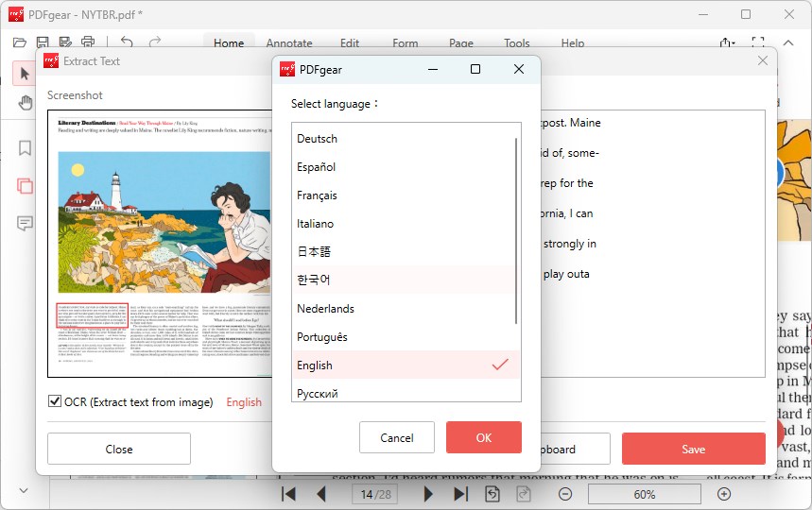Open the Edit ribbon tab
The height and width of the screenshot is (510, 812).
click(x=350, y=42)
